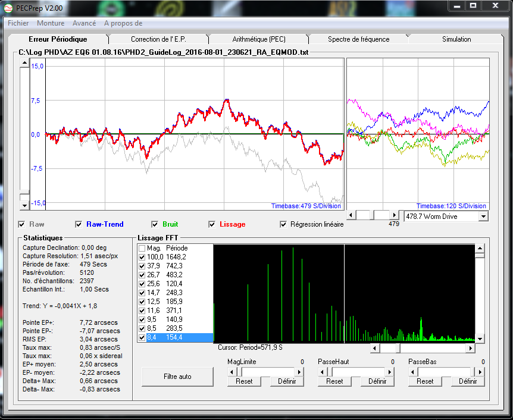This screenshot has height=420, width=513.
Task: Uncheck the 140,9 period harmonic checkbox
Action: coord(142,319)
